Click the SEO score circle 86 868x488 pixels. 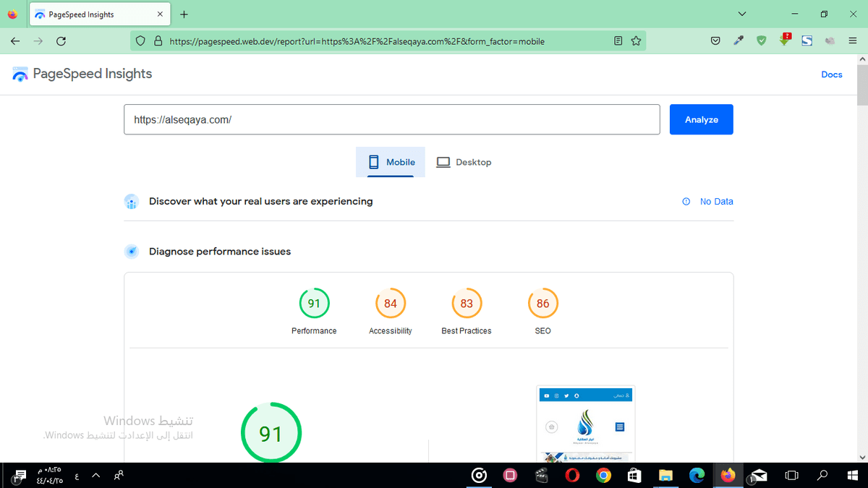[542, 304]
